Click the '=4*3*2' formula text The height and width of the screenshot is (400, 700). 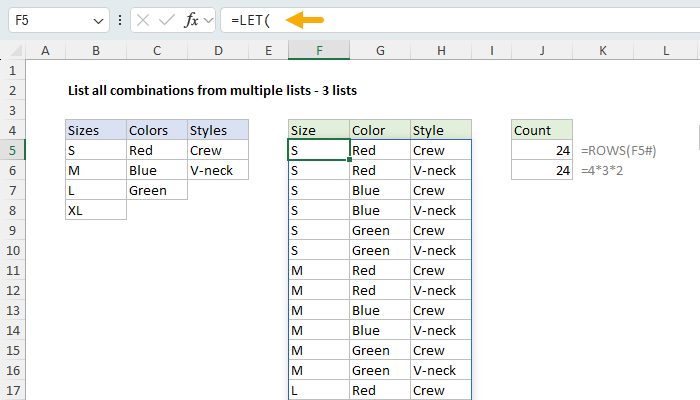pos(602,171)
